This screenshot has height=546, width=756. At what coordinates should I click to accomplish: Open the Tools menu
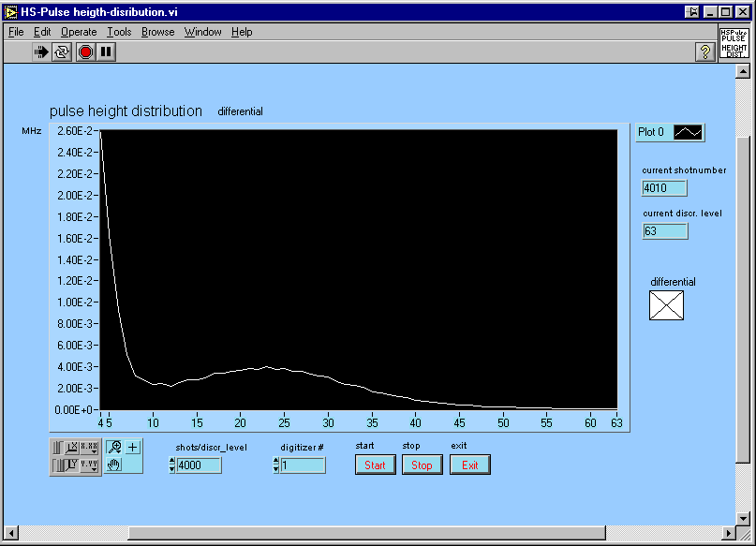point(119,32)
